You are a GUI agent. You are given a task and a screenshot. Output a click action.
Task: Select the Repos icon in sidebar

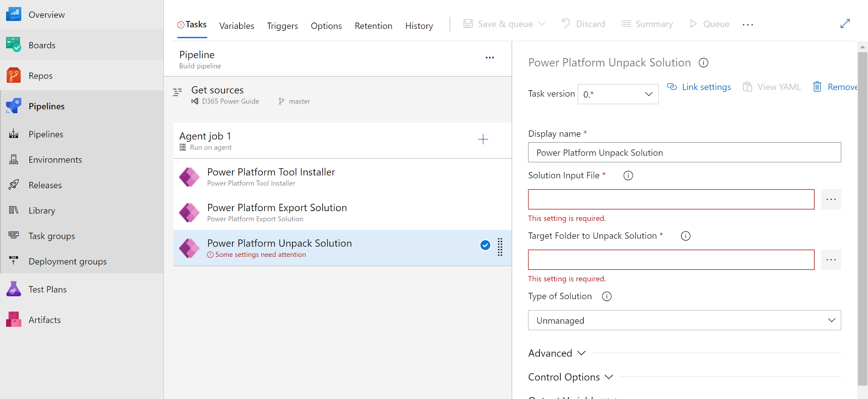[x=14, y=75]
